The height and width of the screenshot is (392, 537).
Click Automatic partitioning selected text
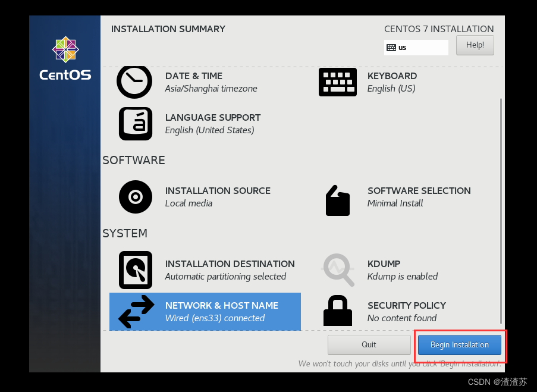click(x=225, y=277)
